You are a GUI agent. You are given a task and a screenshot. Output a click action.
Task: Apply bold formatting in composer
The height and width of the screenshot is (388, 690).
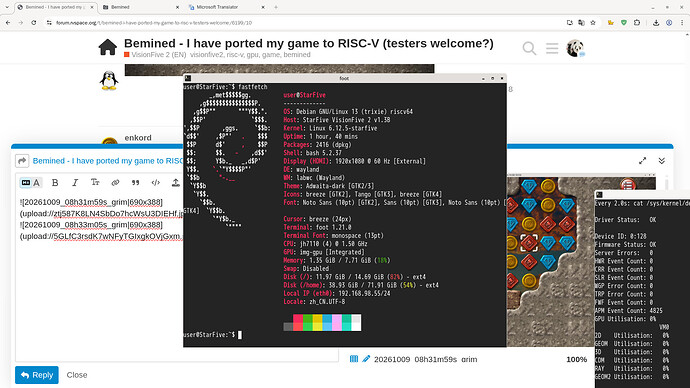[x=55, y=183]
